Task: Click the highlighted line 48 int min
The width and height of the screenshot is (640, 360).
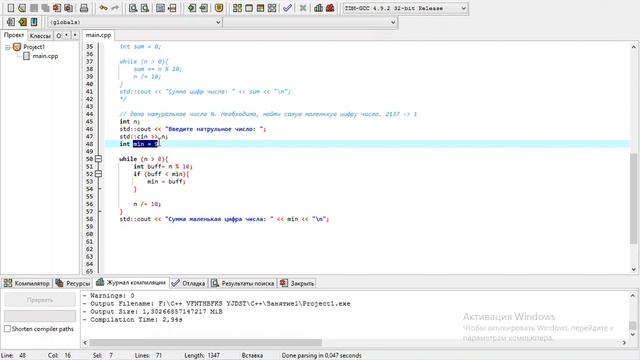Action: coord(367,144)
